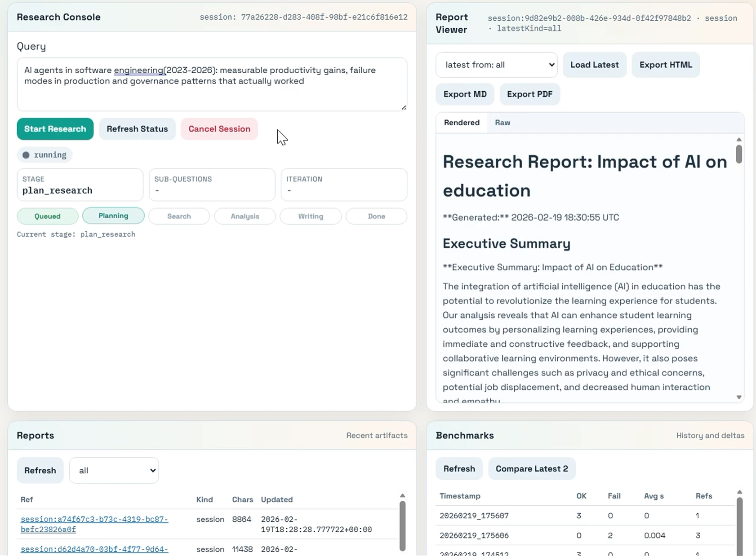This screenshot has width=756, height=556.
Task: Click Refresh Status button
Action: tap(137, 129)
